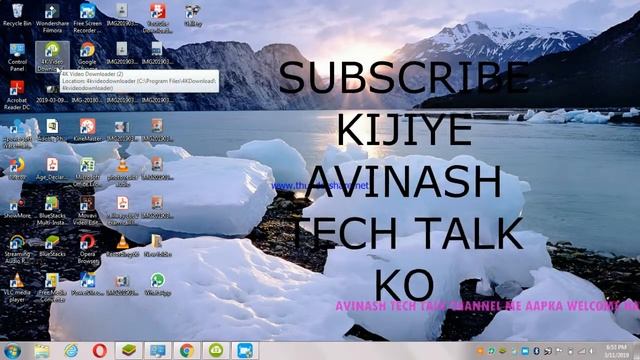
Task: Open the VLC media player shortcut
Action: pyautogui.click(x=17, y=288)
